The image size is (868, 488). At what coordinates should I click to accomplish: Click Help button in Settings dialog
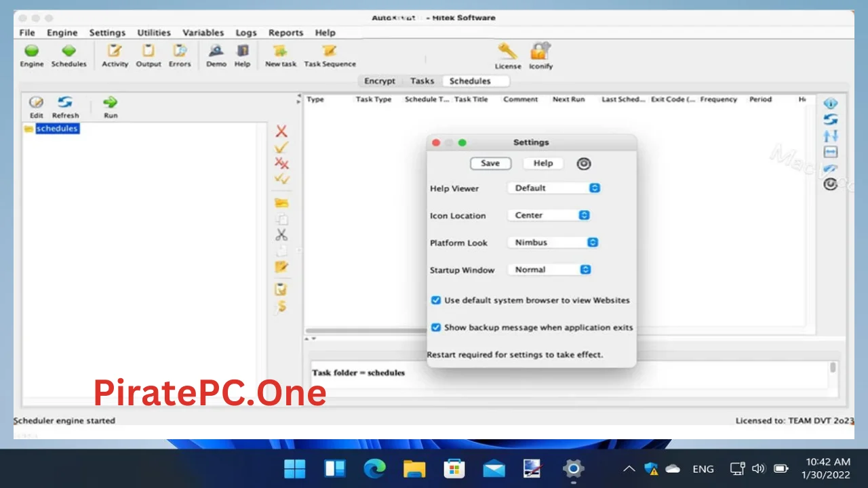(543, 163)
